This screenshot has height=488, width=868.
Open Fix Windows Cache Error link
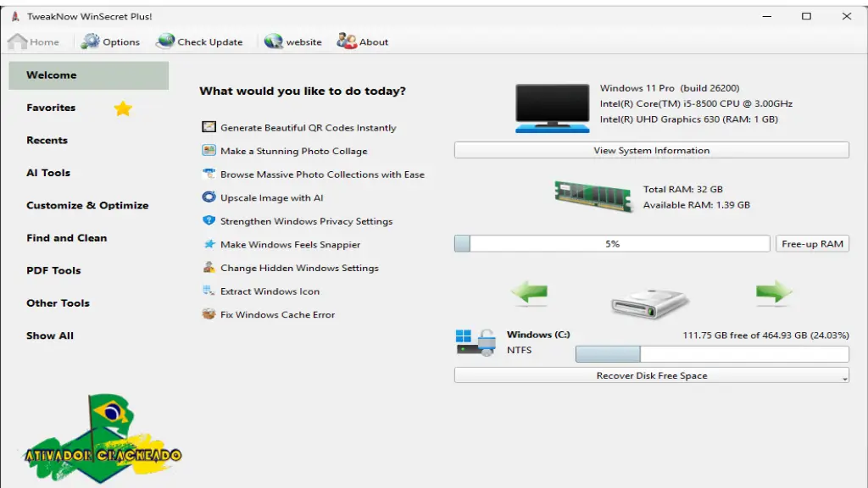click(277, 314)
